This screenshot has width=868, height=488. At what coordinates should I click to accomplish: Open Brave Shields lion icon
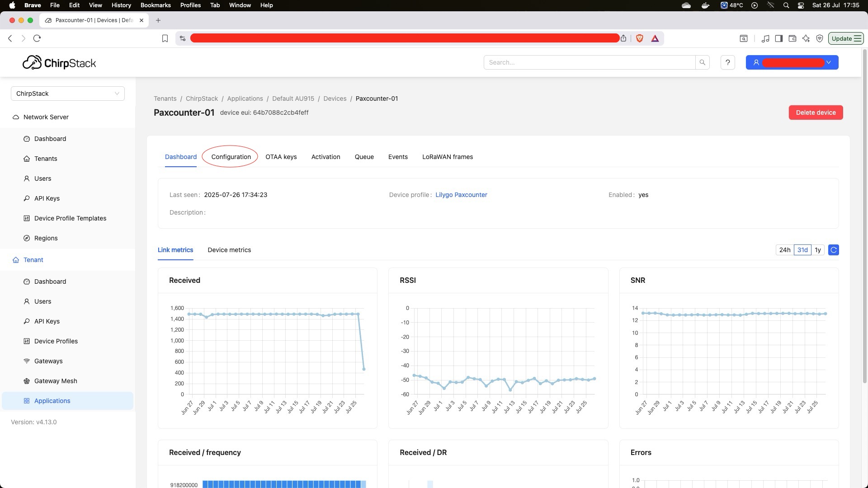(x=639, y=38)
